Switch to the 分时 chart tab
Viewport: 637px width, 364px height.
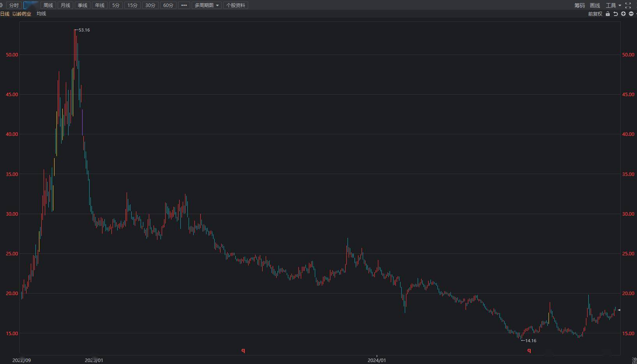(14, 5)
